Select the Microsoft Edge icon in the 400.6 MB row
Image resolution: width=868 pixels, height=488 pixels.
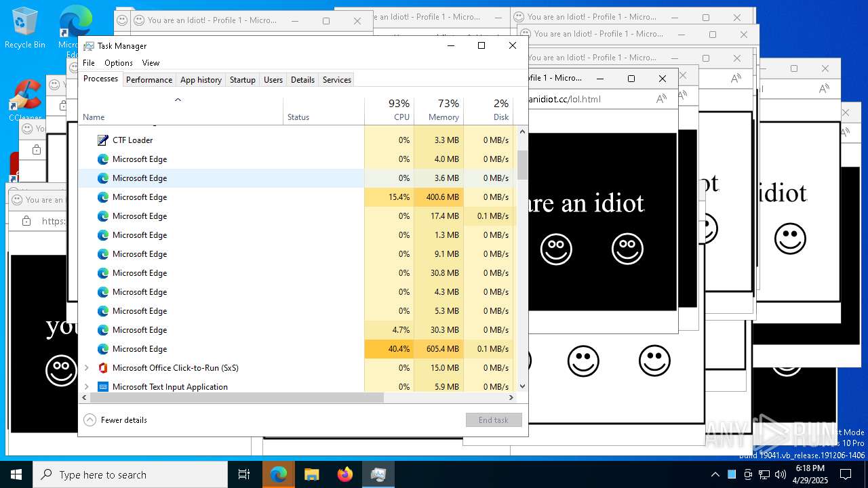pyautogui.click(x=103, y=197)
